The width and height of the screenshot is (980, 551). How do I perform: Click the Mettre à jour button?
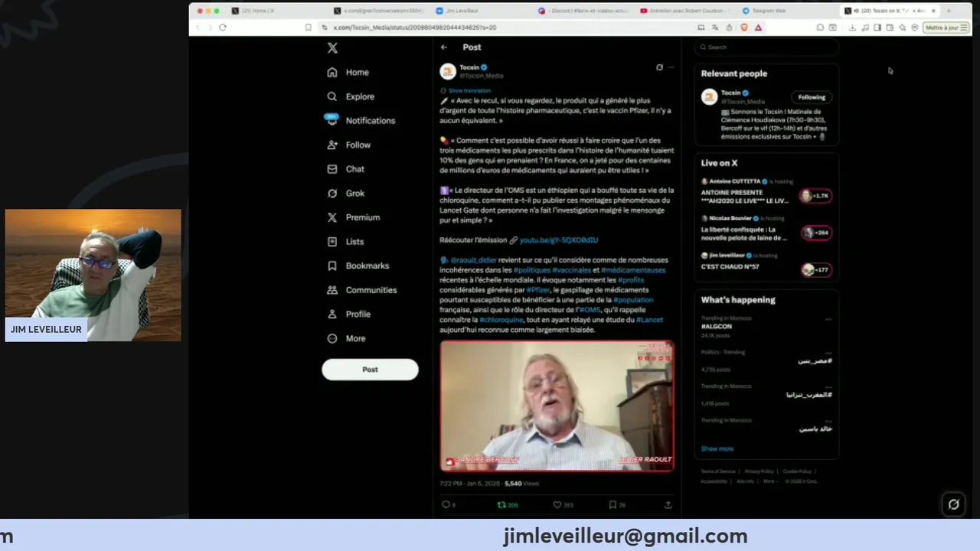(946, 28)
